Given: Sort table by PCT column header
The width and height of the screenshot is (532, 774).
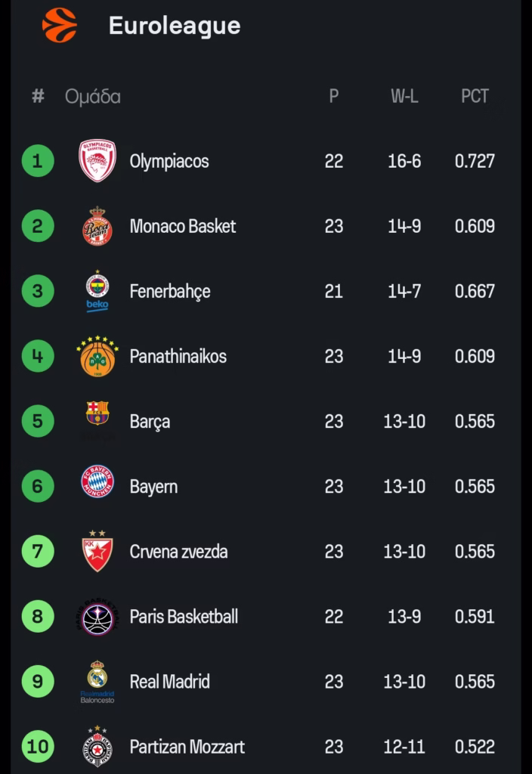Looking at the screenshot, I should [475, 96].
